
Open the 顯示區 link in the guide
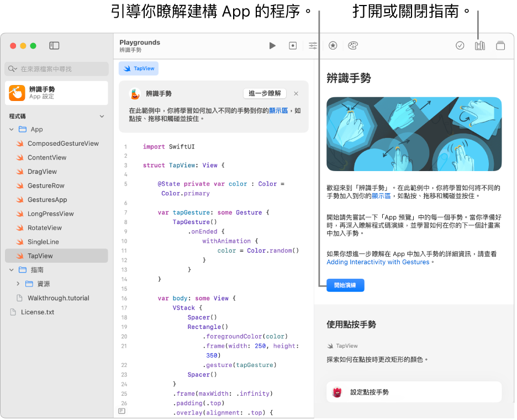pyautogui.click(x=381, y=196)
